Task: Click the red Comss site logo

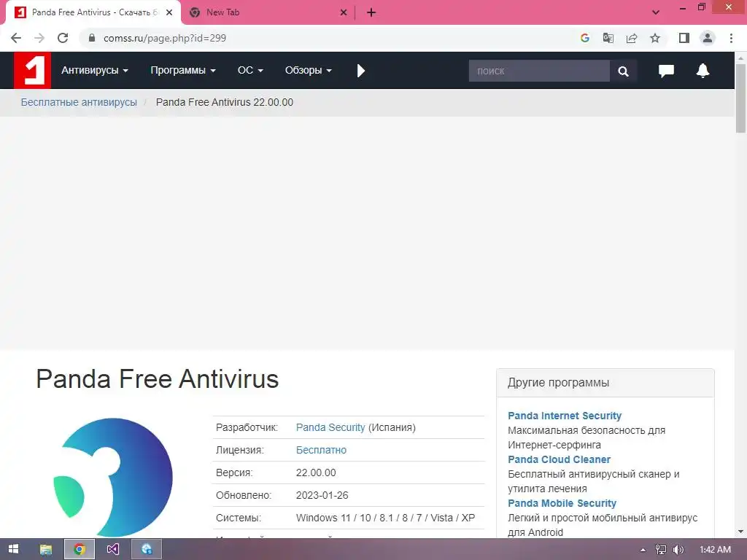Action: (x=32, y=70)
